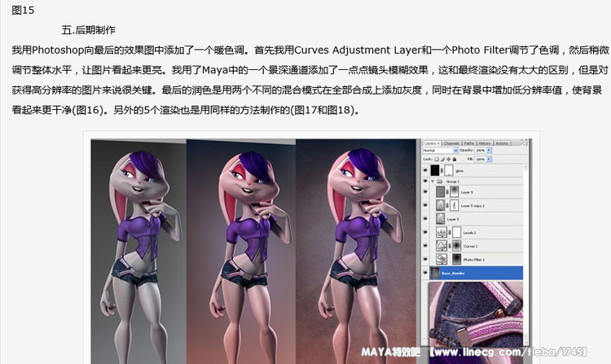This screenshot has height=364, width=611.
Task: Hide the glow layer via eye icon
Action: pos(425,171)
